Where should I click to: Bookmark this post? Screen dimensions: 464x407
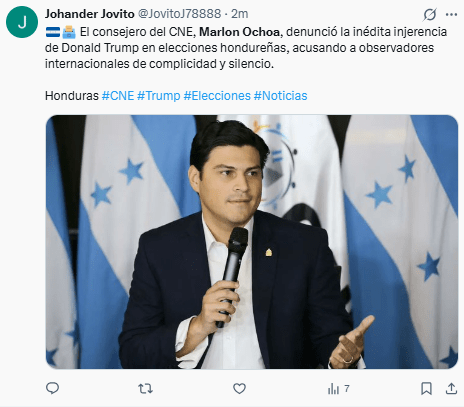click(426, 388)
